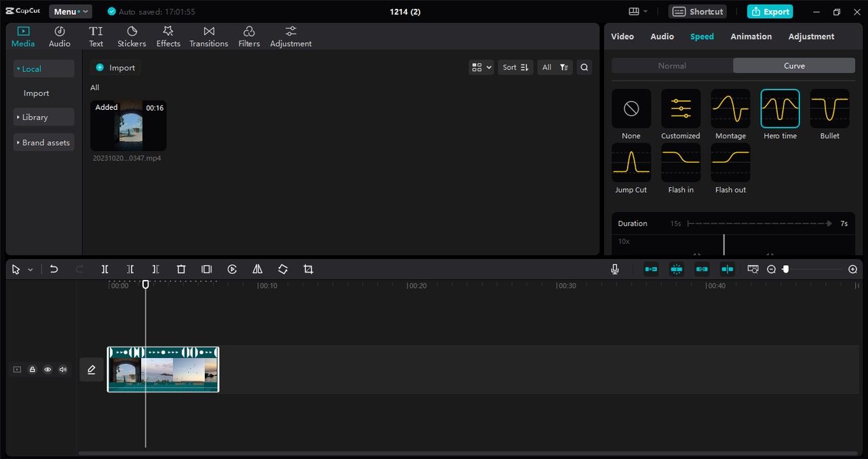
Task: Switch to the Audio properties tab
Action: (x=662, y=37)
